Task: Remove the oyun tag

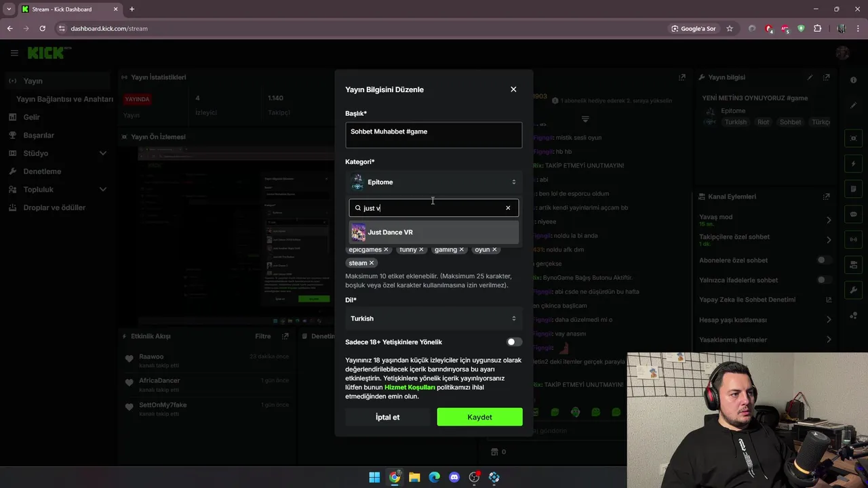Action: pyautogui.click(x=494, y=249)
